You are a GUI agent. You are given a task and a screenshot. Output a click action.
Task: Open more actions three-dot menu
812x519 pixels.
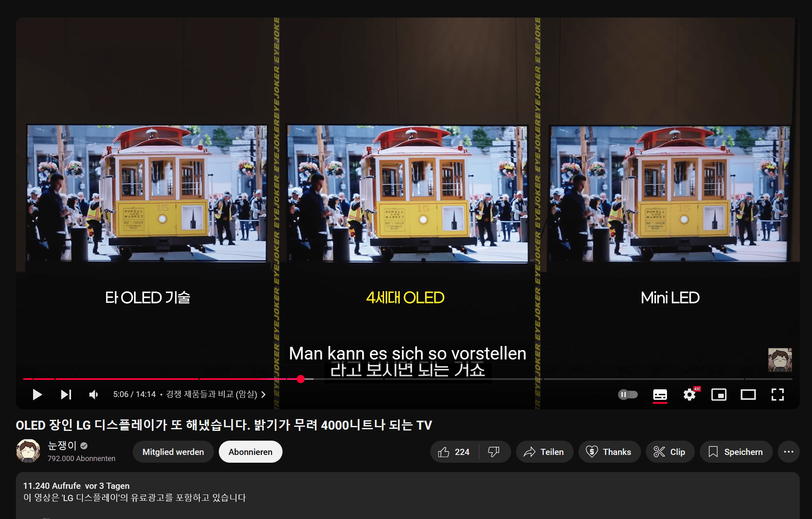click(789, 452)
